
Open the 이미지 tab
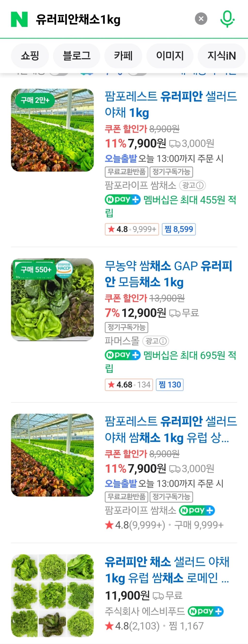pyautogui.click(x=170, y=56)
